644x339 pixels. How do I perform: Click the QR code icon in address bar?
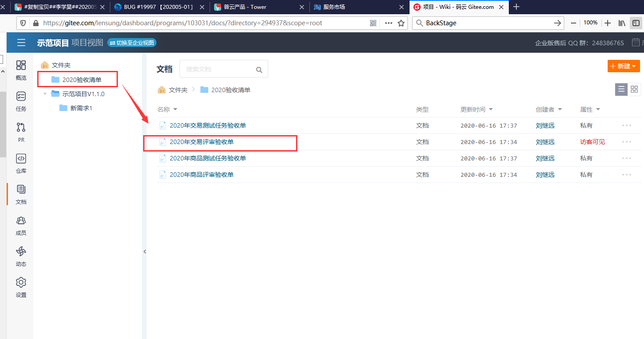coord(373,23)
